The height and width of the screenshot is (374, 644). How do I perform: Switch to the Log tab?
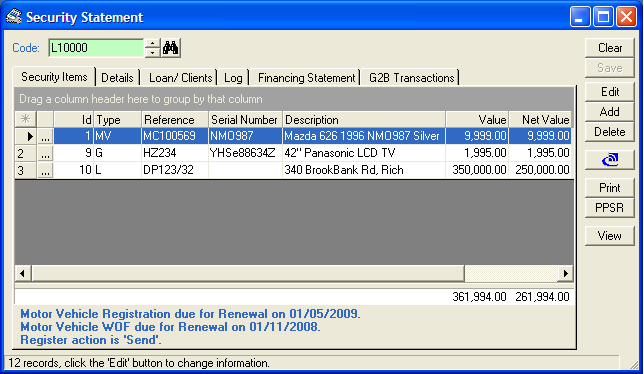coord(233,78)
